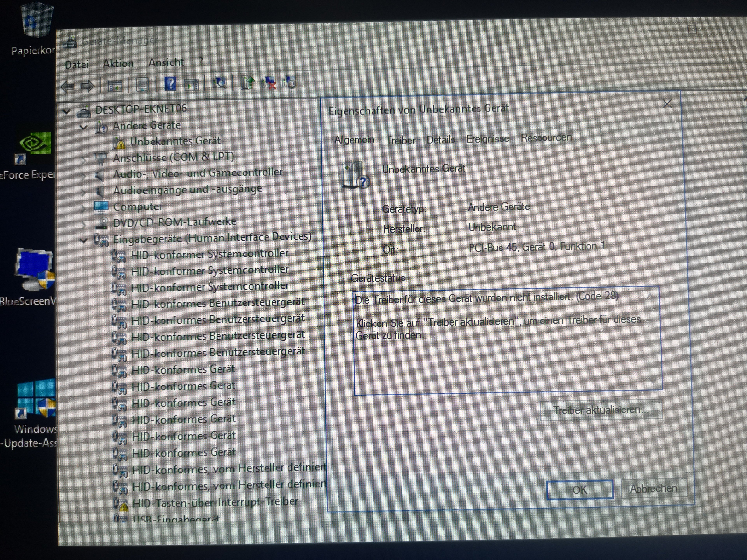Screen dimensions: 747x560
Task: Click the Back arrow toolbar icon
Action: pyautogui.click(x=68, y=86)
